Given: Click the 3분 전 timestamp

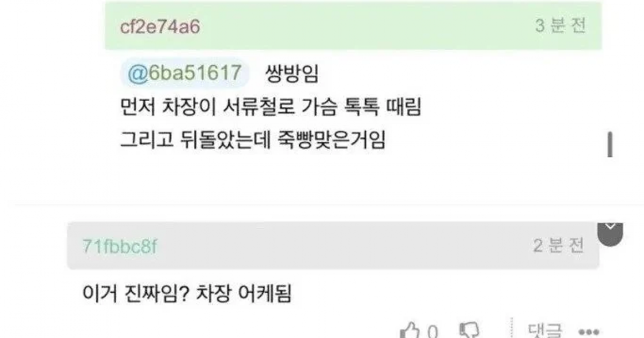Looking at the screenshot, I should coord(560,26).
